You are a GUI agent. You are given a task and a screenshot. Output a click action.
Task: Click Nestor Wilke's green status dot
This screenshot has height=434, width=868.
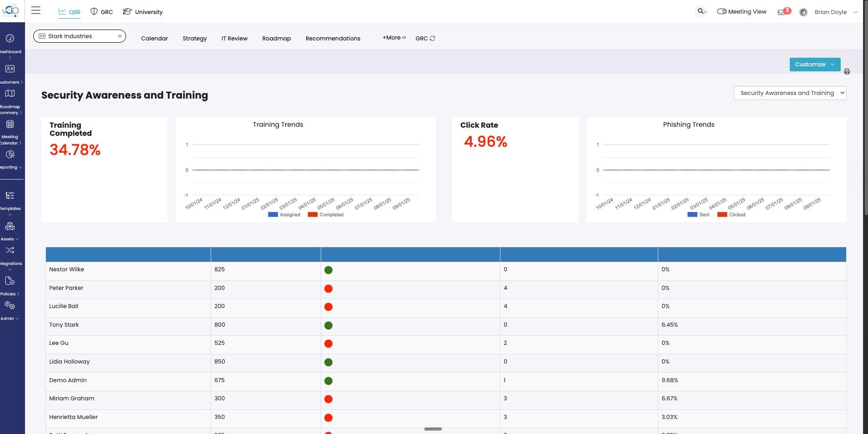pyautogui.click(x=328, y=270)
